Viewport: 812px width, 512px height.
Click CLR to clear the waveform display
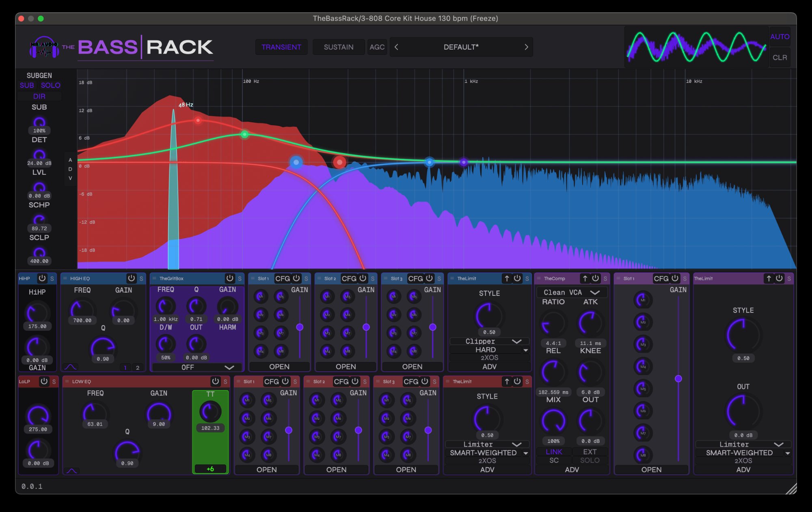[x=780, y=58]
